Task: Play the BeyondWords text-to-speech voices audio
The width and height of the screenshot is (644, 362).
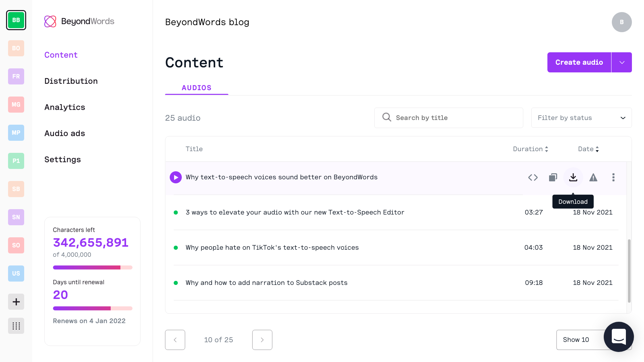Action: pos(175,177)
